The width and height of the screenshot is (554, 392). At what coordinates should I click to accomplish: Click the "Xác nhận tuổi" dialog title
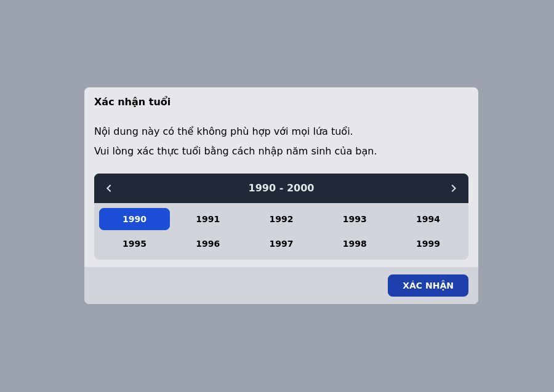click(132, 102)
